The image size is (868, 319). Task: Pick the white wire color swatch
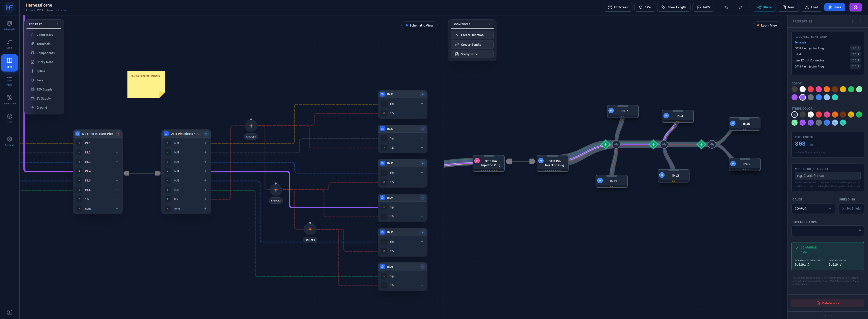[x=802, y=89]
